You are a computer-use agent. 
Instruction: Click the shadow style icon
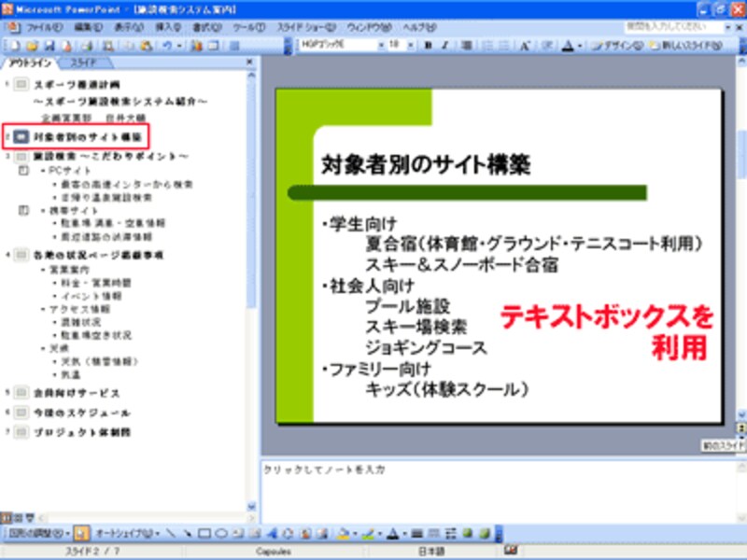tap(468, 533)
